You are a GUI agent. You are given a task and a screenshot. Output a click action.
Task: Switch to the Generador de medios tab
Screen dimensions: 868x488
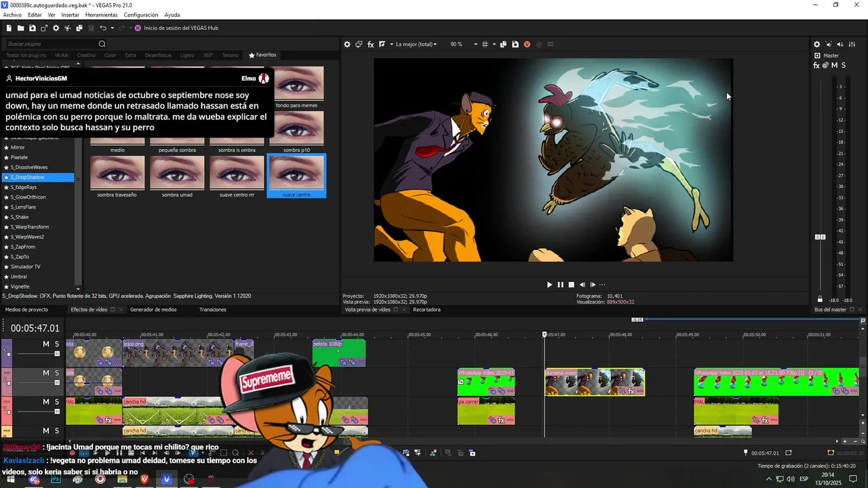tap(153, 310)
